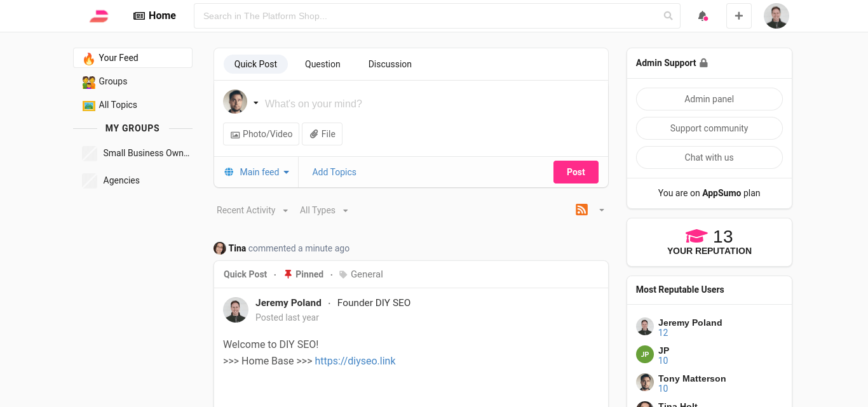Expand the arrow next to the composer avatar
This screenshot has width=868, height=407.
coord(256,102)
